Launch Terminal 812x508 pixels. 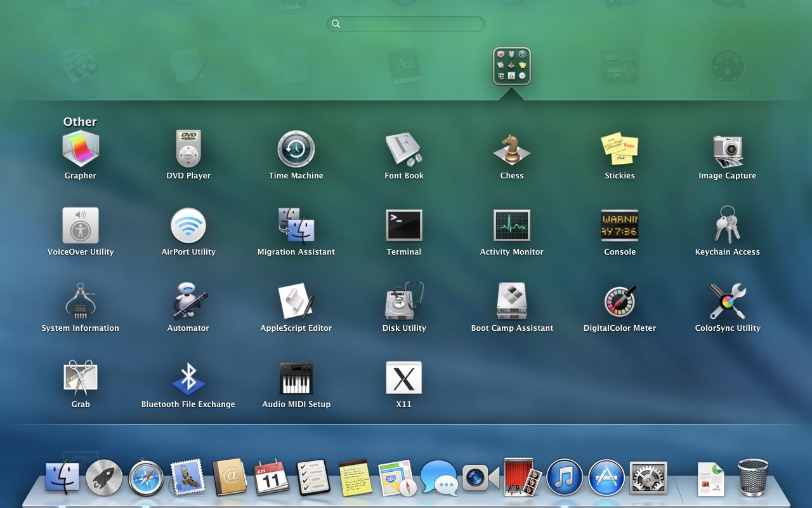click(x=404, y=225)
